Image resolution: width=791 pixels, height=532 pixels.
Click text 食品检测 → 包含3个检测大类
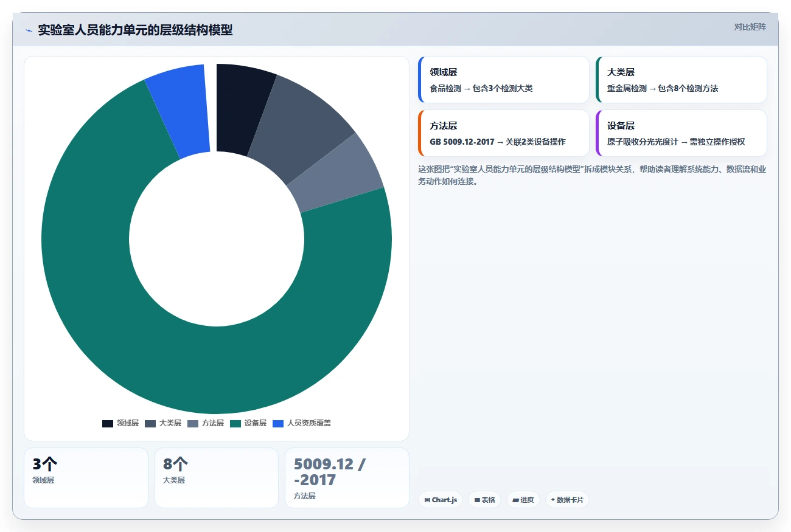[x=481, y=88]
